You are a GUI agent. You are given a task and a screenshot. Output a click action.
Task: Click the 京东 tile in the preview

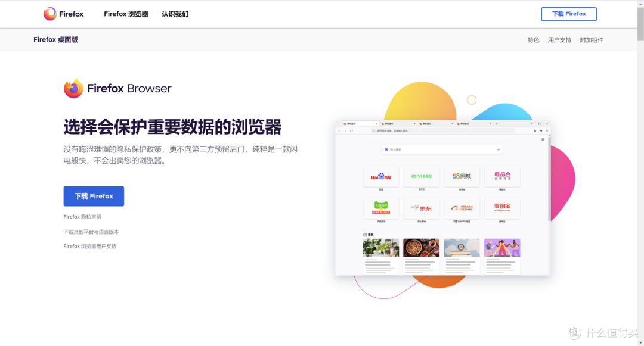[422, 208]
